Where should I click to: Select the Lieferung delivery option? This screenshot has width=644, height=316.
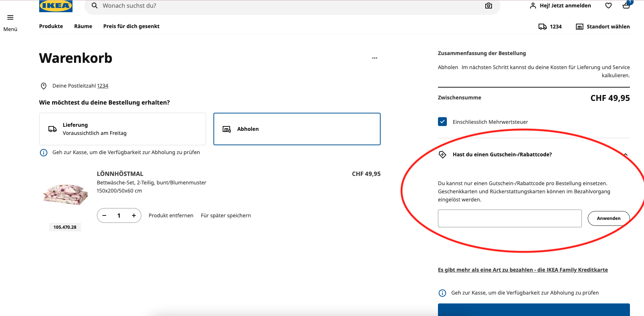122,129
